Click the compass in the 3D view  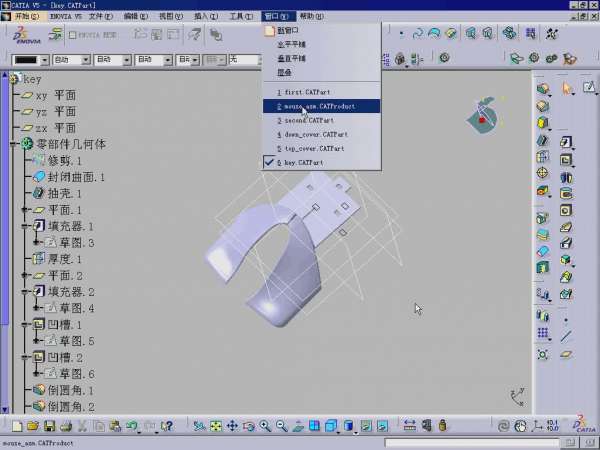click(483, 115)
